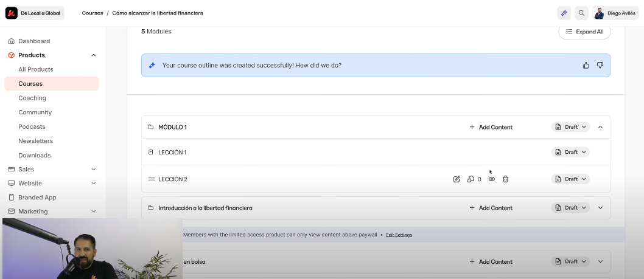Open the Draft status dropdown for LECCIÓN 1

pyautogui.click(x=570, y=152)
